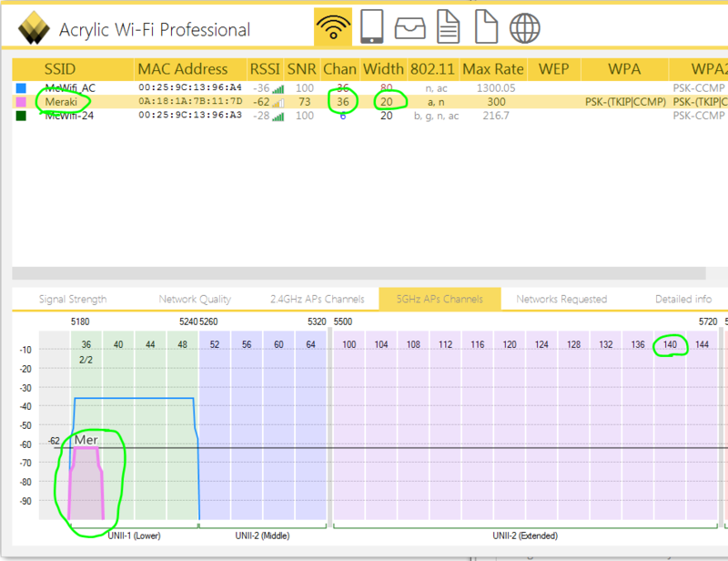The image size is (728, 561).
Task: Sort by the SNR column header
Action: tap(302, 69)
